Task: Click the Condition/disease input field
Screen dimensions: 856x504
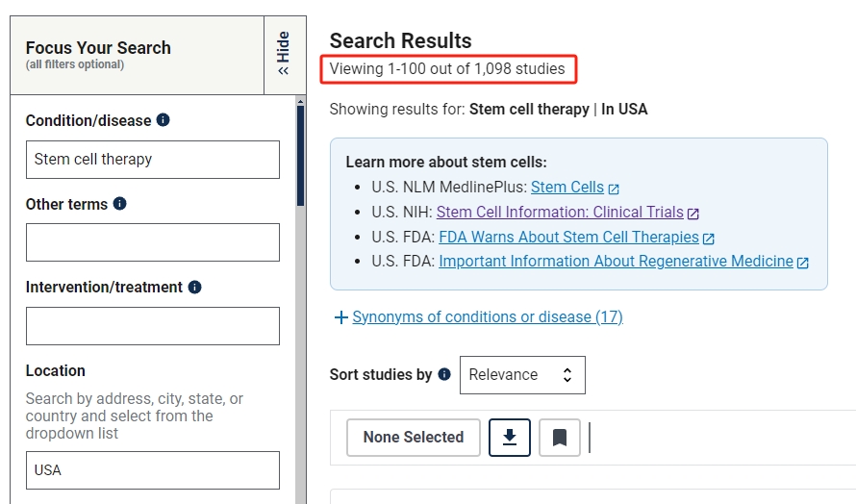Action: (152, 160)
